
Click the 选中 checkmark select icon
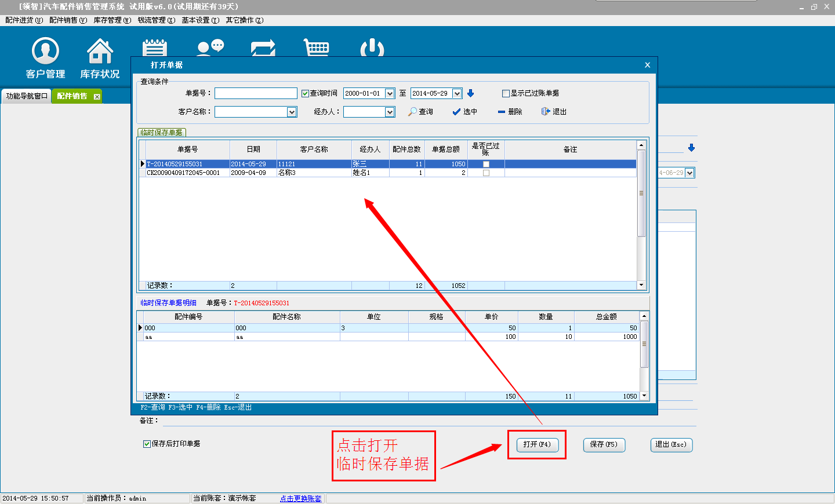[x=456, y=112]
